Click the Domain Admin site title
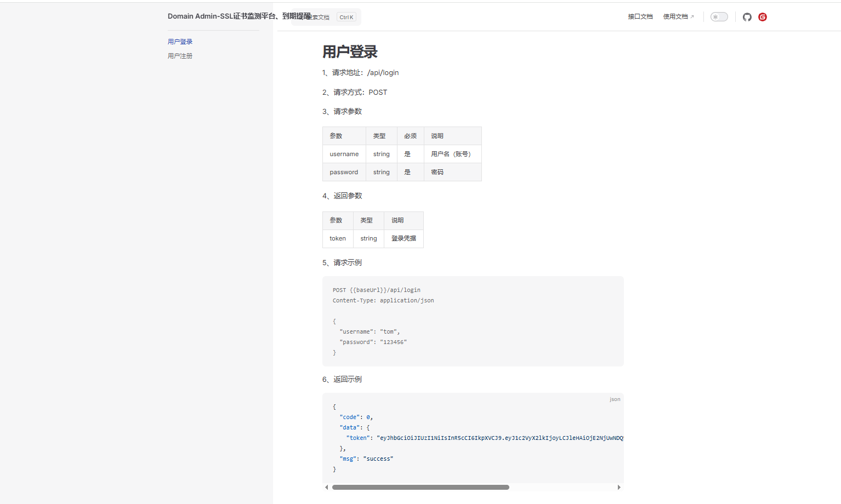Image resolution: width=841 pixels, height=504 pixels. tap(239, 16)
